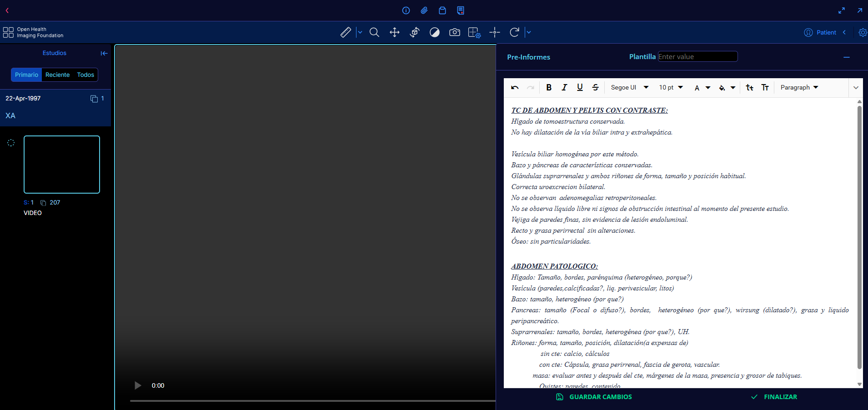This screenshot has height=410, width=868.
Task: Toggle strikethrough formatting
Action: 595,87
